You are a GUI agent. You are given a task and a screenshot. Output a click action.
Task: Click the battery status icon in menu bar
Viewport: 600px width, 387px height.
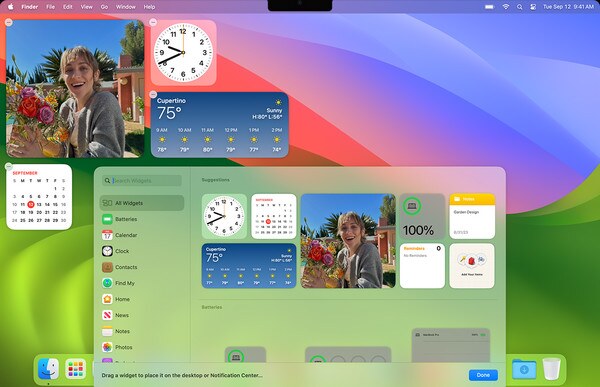pyautogui.click(x=489, y=7)
